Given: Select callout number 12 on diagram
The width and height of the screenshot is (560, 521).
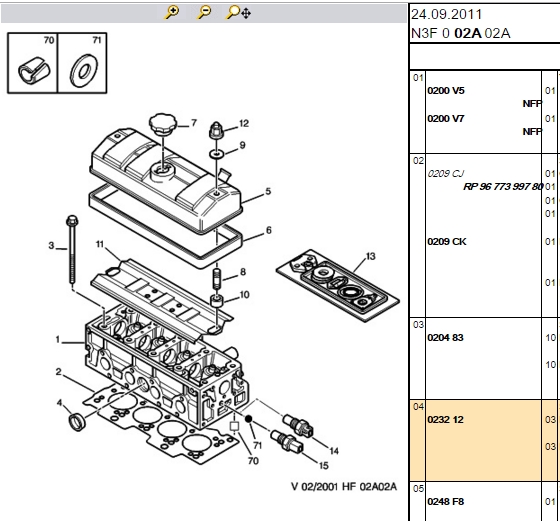Looking at the screenshot, I should click(x=244, y=124).
